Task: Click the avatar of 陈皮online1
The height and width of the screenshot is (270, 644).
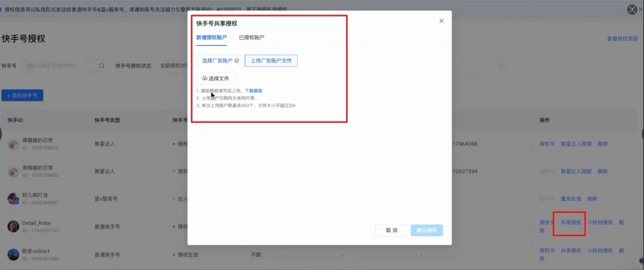Action: tap(14, 254)
